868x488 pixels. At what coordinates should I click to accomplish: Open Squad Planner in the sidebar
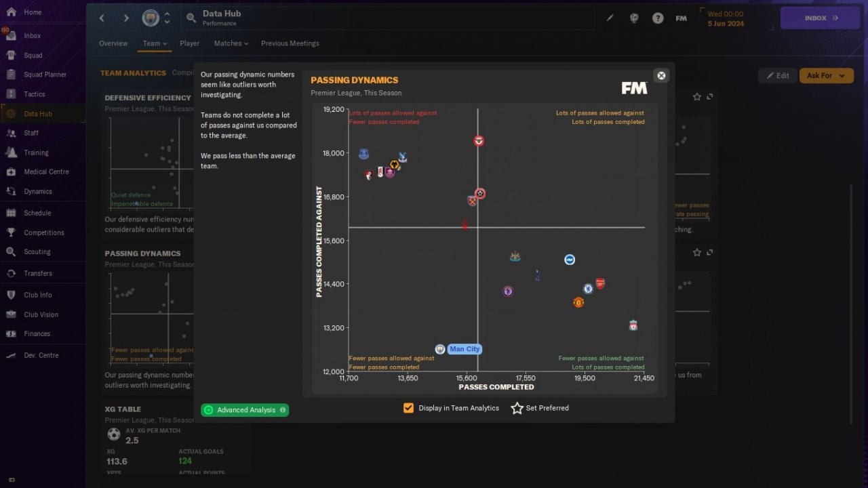tap(45, 75)
